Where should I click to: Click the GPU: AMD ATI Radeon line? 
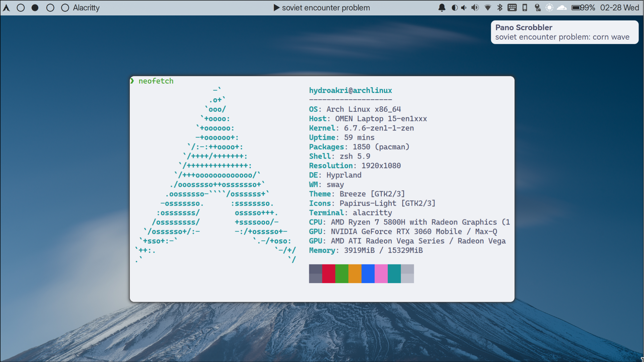point(407,241)
